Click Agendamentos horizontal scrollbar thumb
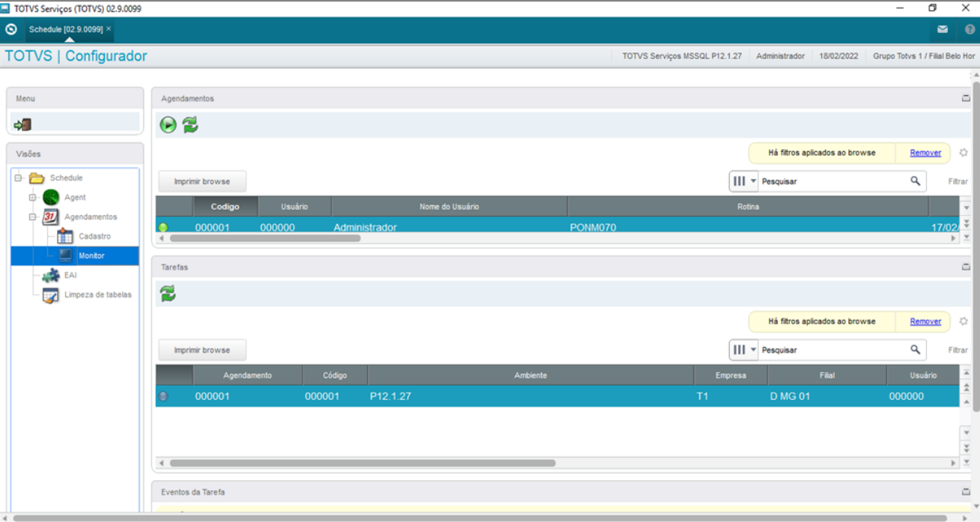Viewport: 980px width, 522px height. [265, 238]
